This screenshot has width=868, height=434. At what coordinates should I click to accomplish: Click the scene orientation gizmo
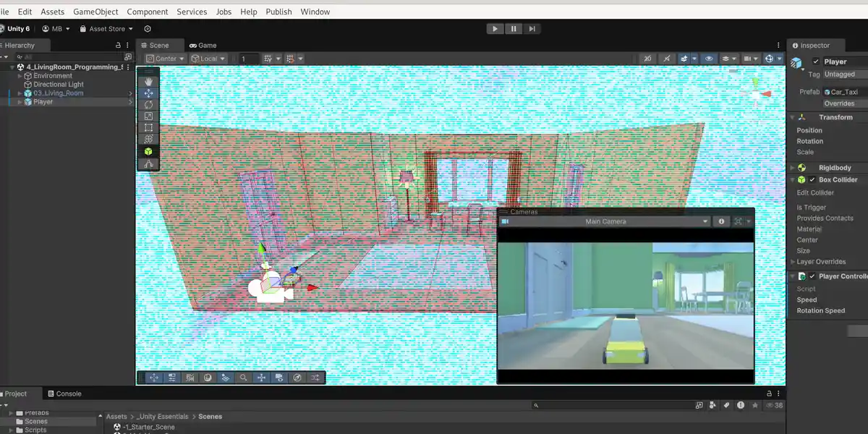(757, 94)
